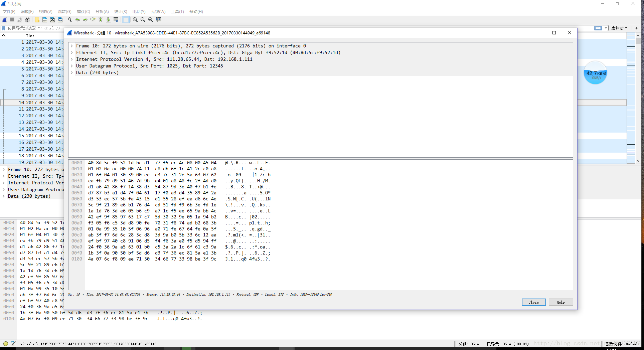644x350 pixels.
Task: Open display filter bookmarks
Action: click(4, 28)
